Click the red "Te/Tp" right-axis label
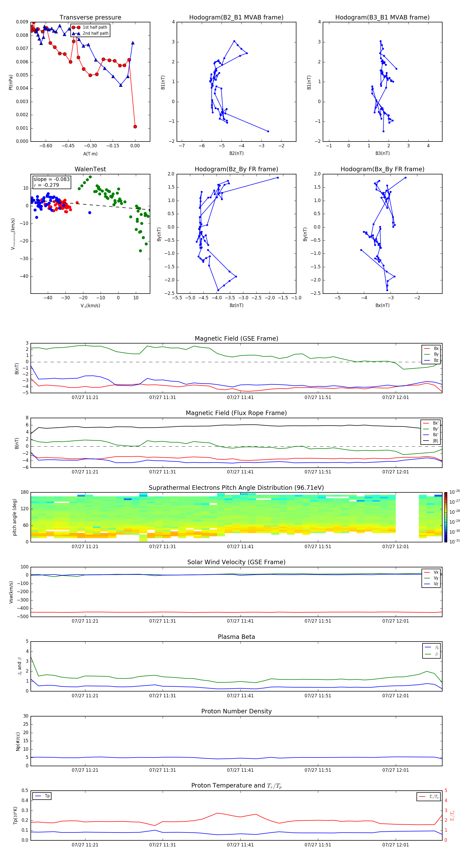Image resolution: width=473 pixels, height=868 pixels. coord(453,815)
